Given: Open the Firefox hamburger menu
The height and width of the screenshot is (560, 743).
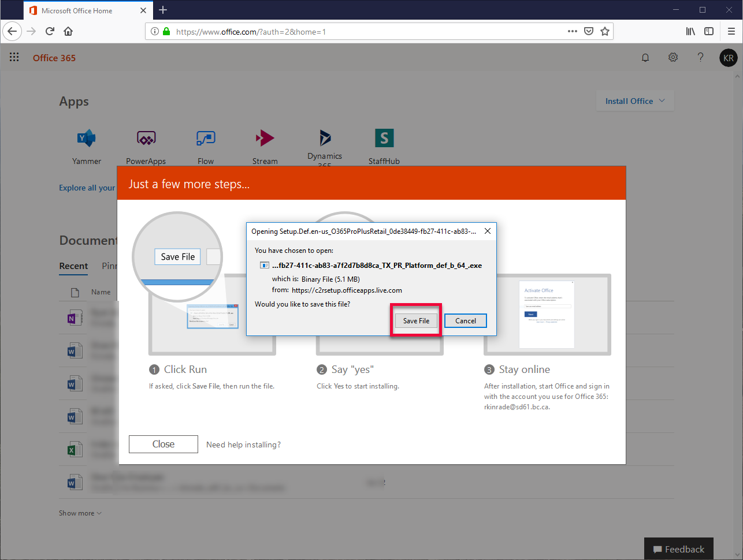Looking at the screenshot, I should pyautogui.click(x=731, y=31).
